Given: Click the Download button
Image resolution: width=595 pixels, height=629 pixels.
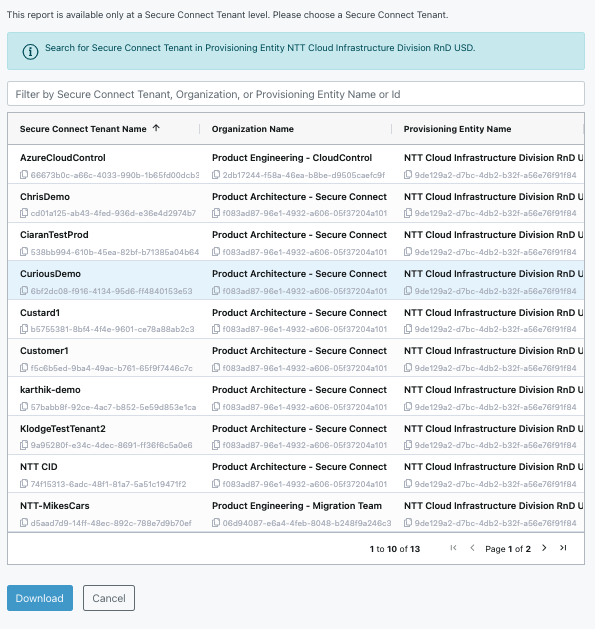Looking at the screenshot, I should pyautogui.click(x=40, y=598).
